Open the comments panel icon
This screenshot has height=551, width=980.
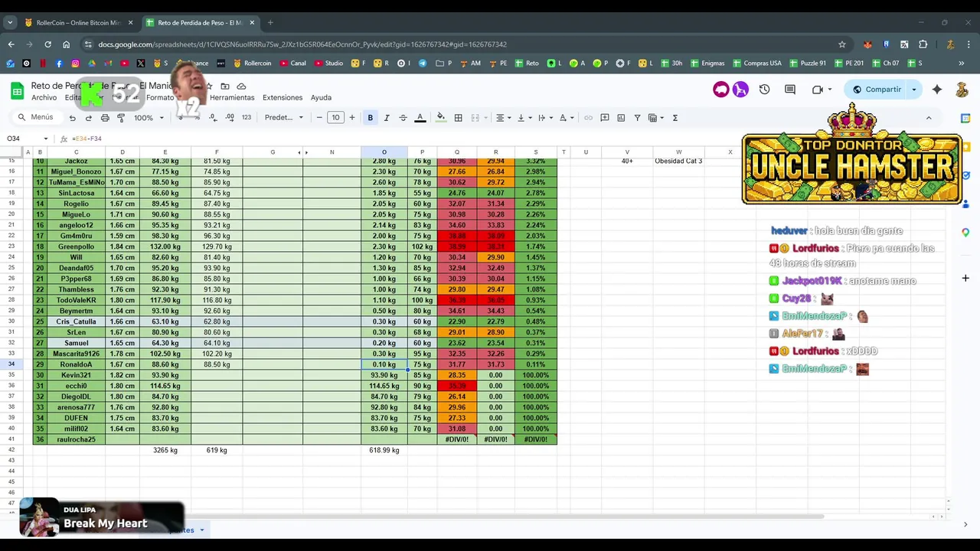tap(790, 90)
